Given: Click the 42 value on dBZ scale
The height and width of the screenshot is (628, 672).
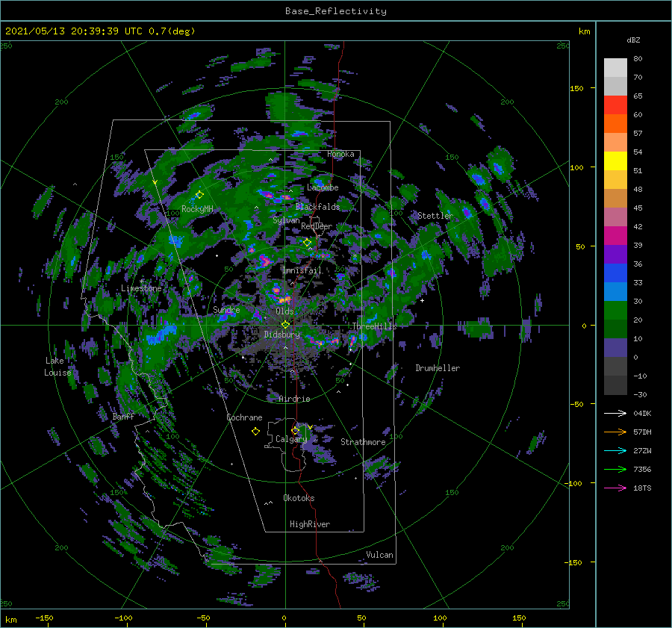Looking at the screenshot, I should point(638,226).
